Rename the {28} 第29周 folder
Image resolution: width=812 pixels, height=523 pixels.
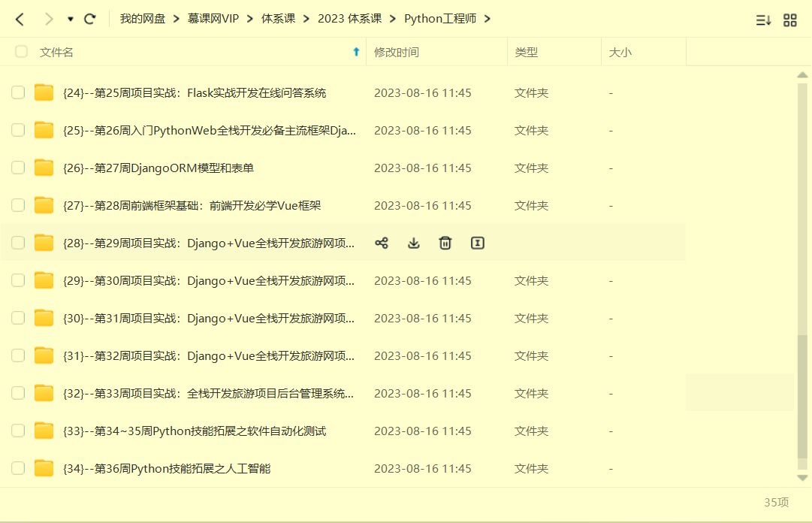click(x=478, y=243)
